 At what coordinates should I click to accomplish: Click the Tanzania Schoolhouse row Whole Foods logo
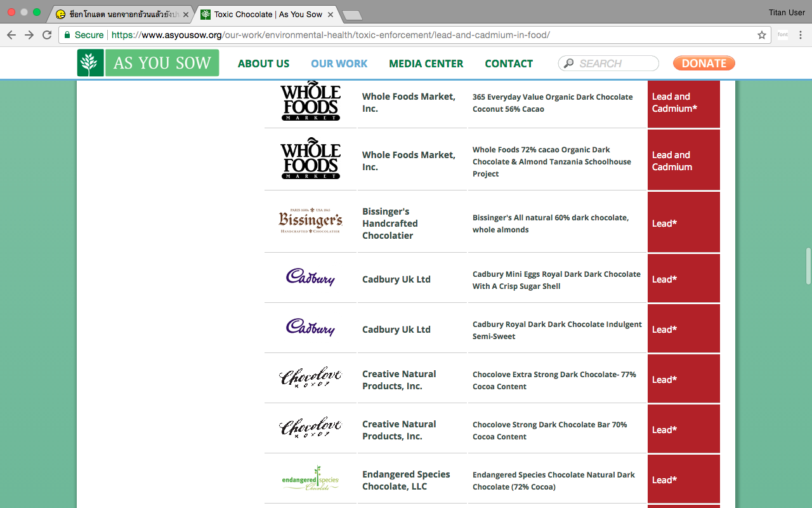pyautogui.click(x=311, y=159)
